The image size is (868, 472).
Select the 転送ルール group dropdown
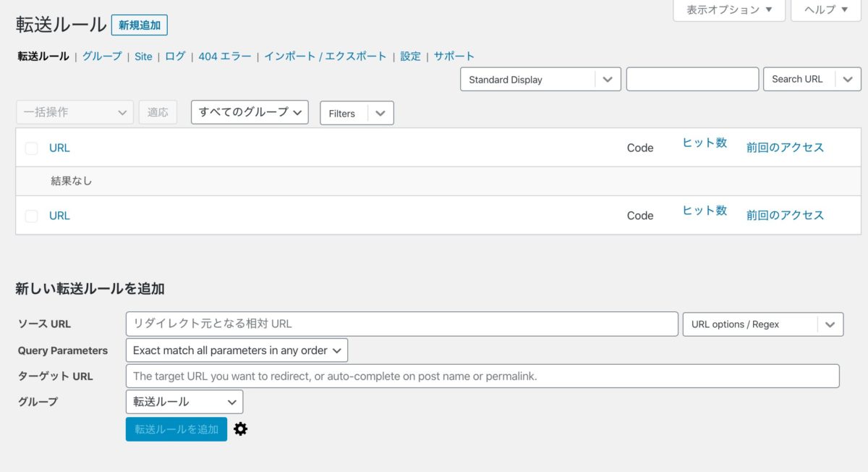(x=184, y=402)
